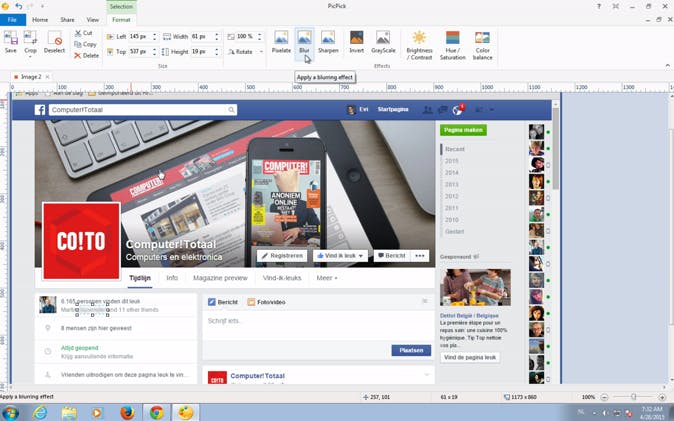This screenshot has width=674, height=421.
Task: Click the Bericht button on cover
Action: (391, 256)
